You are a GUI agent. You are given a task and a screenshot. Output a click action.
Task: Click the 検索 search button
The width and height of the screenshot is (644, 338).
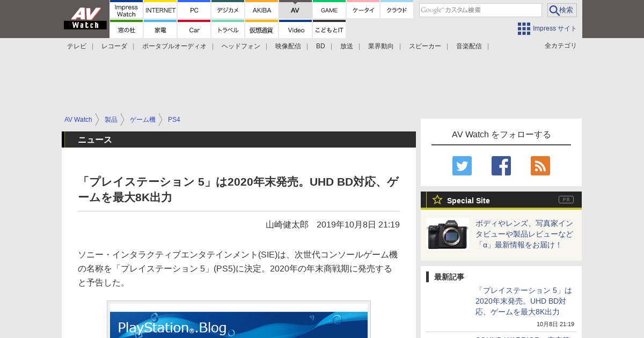[x=562, y=10]
